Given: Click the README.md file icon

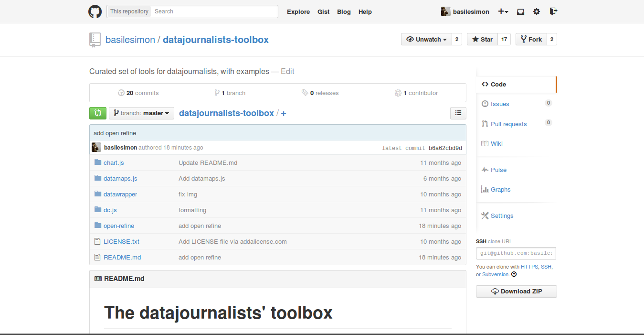Looking at the screenshot, I should [98, 257].
